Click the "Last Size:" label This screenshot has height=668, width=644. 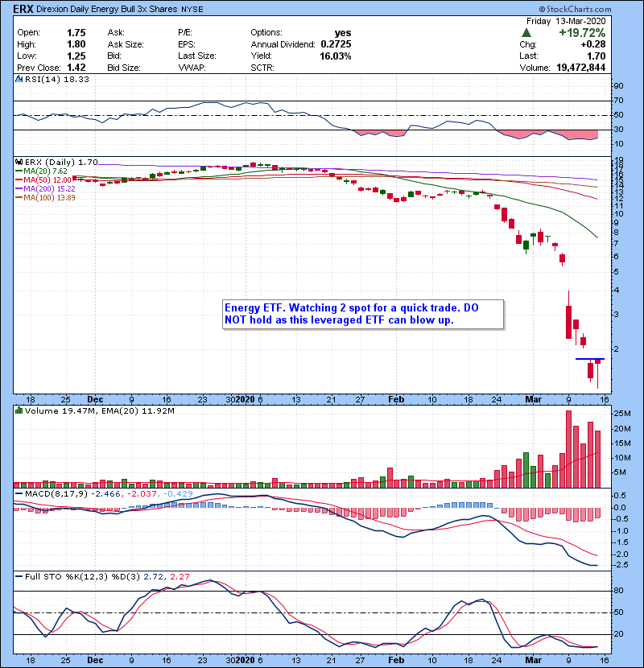[197, 56]
